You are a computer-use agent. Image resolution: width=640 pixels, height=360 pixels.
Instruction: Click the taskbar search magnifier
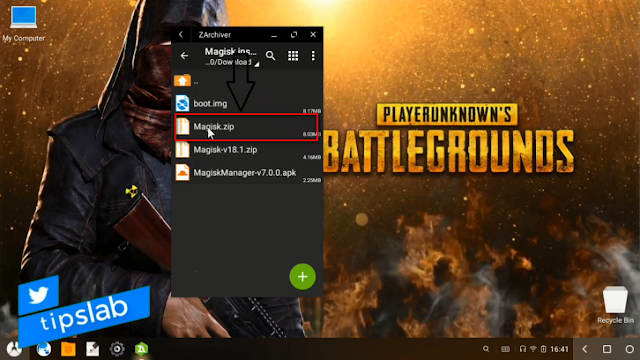[486, 349]
